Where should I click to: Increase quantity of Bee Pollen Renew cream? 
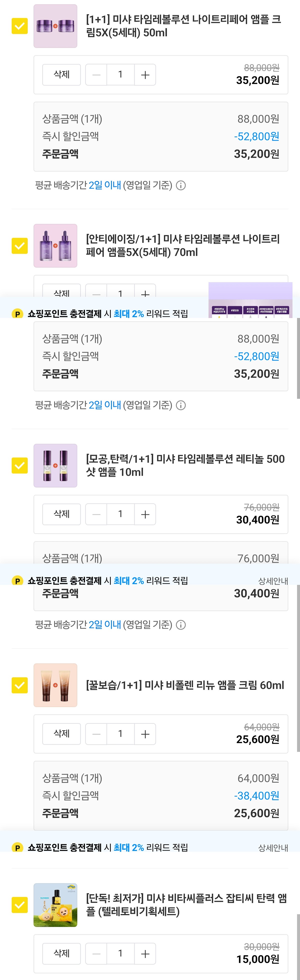point(145,734)
